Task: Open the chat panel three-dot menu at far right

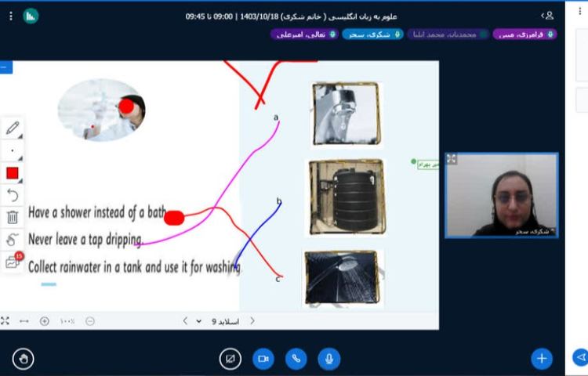Action: coord(580,11)
